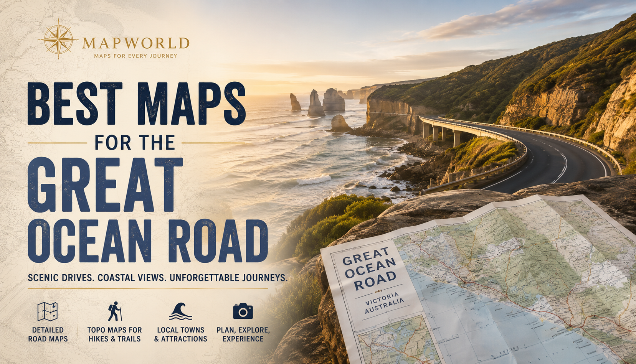Viewport: 636px width, 364px height.
Task: Click the 'Maps for Every Journey' tagline
Action: tap(135, 56)
